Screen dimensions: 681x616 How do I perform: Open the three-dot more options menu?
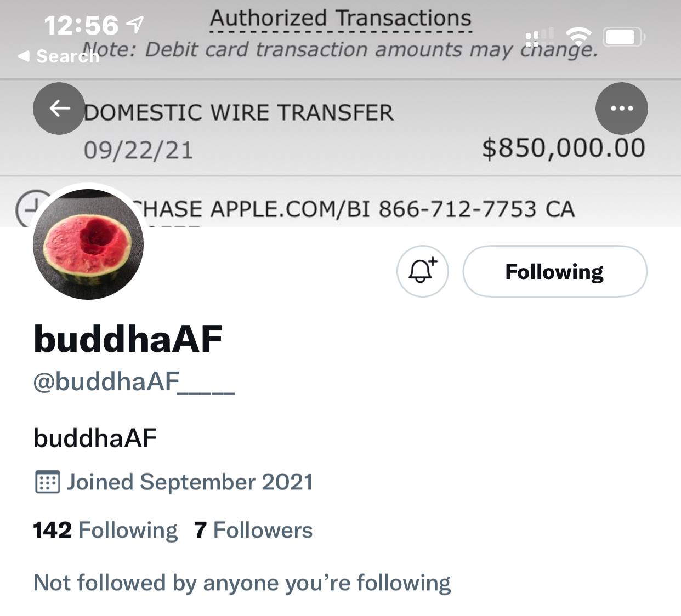[x=622, y=109]
